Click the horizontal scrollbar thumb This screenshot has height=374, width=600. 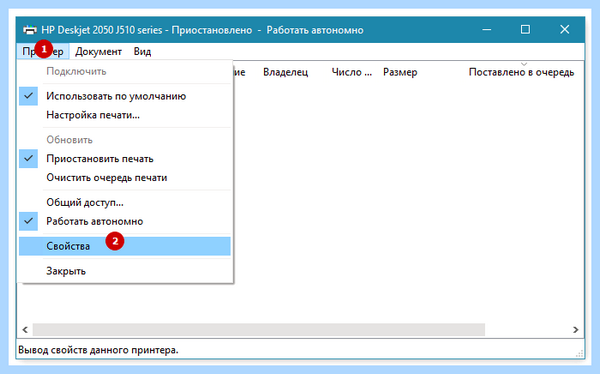click(x=259, y=330)
